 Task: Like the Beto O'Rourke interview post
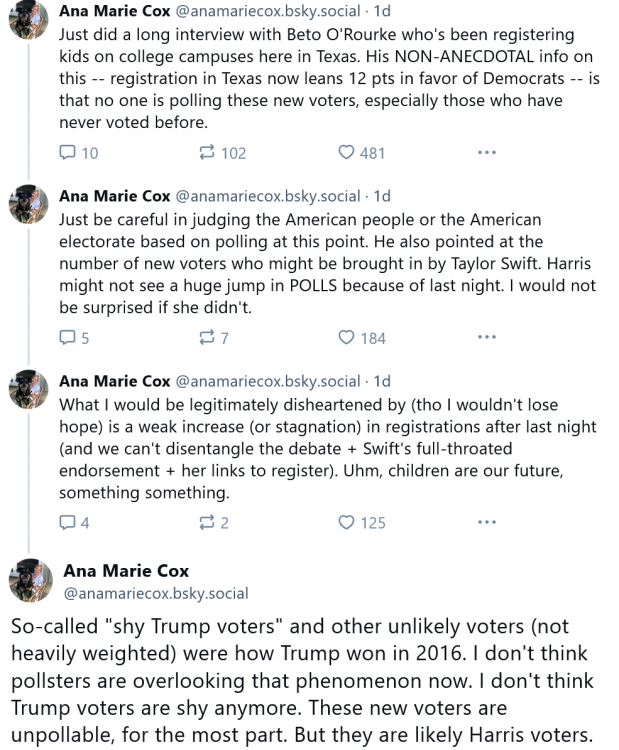coord(347,153)
